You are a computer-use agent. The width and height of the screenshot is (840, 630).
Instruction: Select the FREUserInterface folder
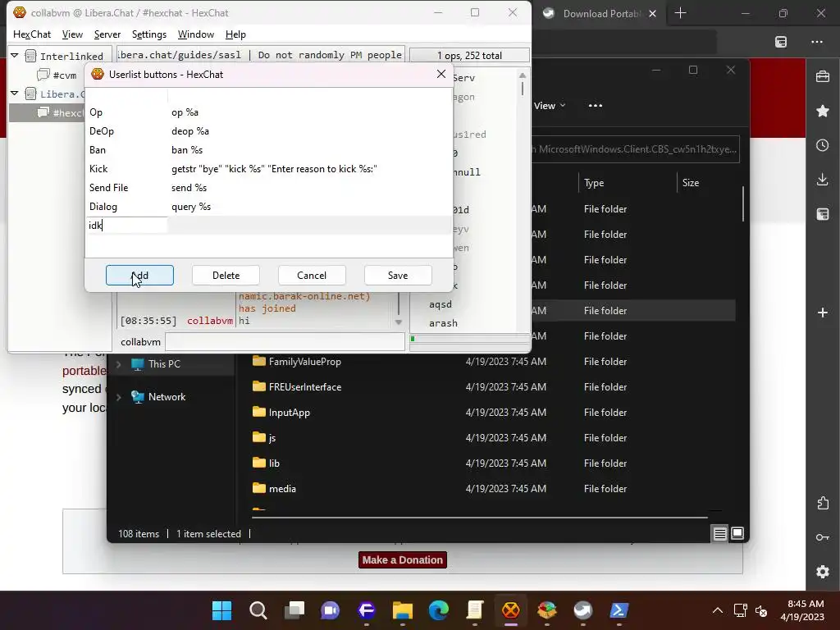(x=305, y=387)
